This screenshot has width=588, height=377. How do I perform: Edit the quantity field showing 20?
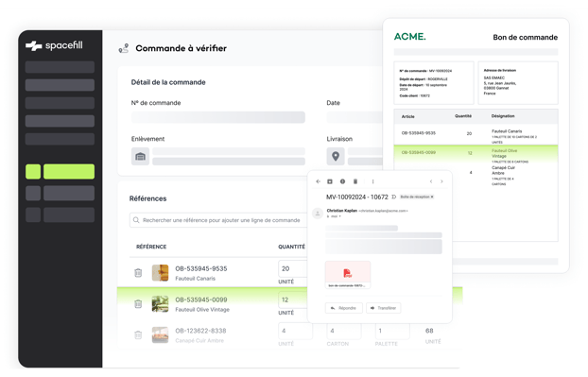[293, 268]
